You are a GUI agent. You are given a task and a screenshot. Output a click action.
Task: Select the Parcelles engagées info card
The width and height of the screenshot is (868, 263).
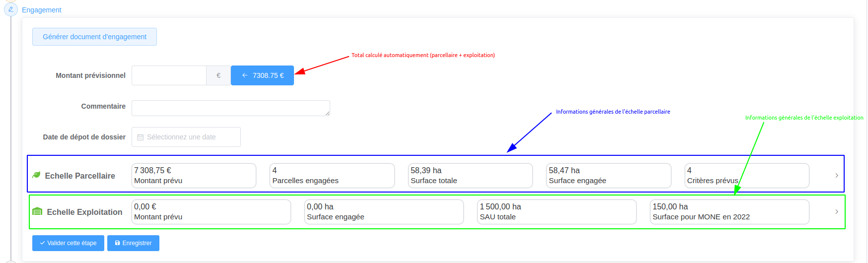pyautogui.click(x=332, y=176)
